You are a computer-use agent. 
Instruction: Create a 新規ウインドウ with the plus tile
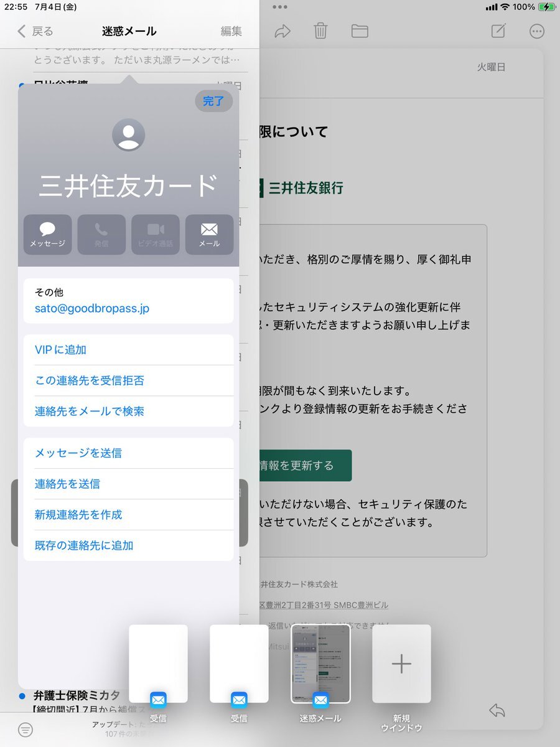[401, 664]
